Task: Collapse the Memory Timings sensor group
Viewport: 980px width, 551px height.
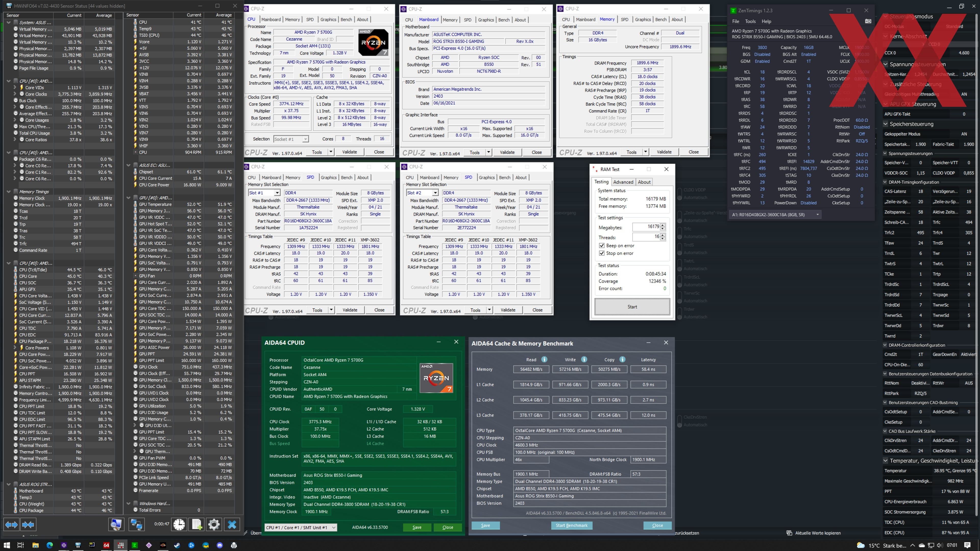Action: click(8, 192)
